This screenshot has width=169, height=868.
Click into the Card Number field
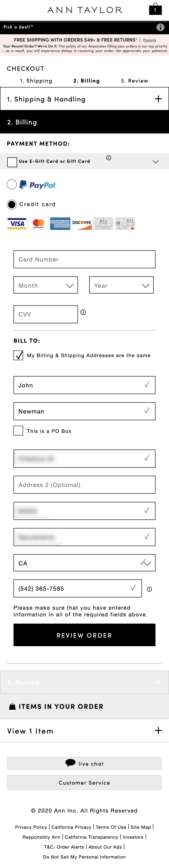click(84, 259)
